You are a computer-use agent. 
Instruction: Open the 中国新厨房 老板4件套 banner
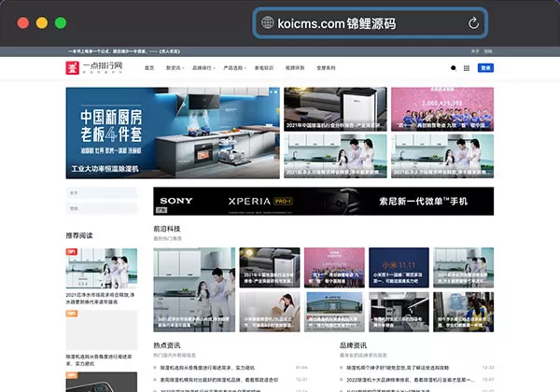click(173, 133)
